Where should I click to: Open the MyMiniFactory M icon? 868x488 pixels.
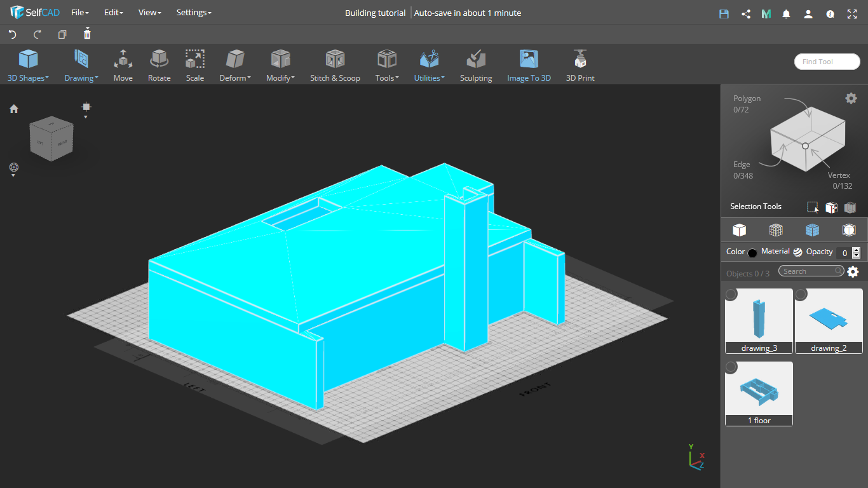(766, 13)
